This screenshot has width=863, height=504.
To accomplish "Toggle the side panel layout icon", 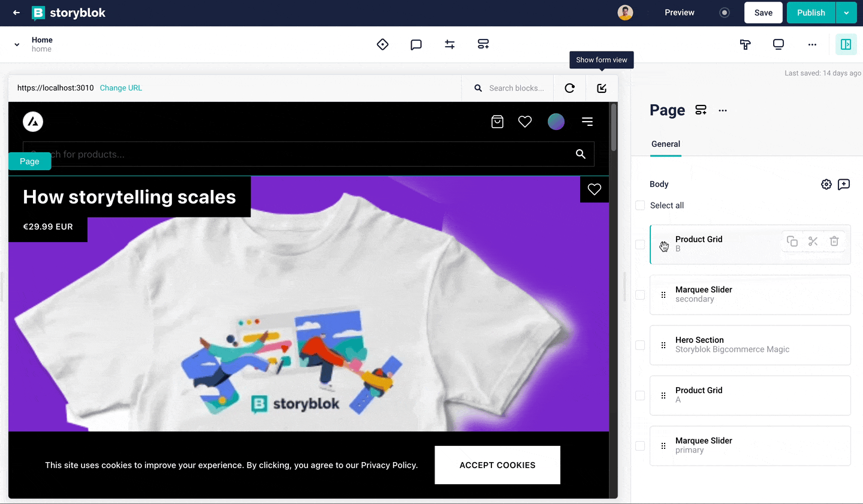I will pyautogui.click(x=846, y=44).
